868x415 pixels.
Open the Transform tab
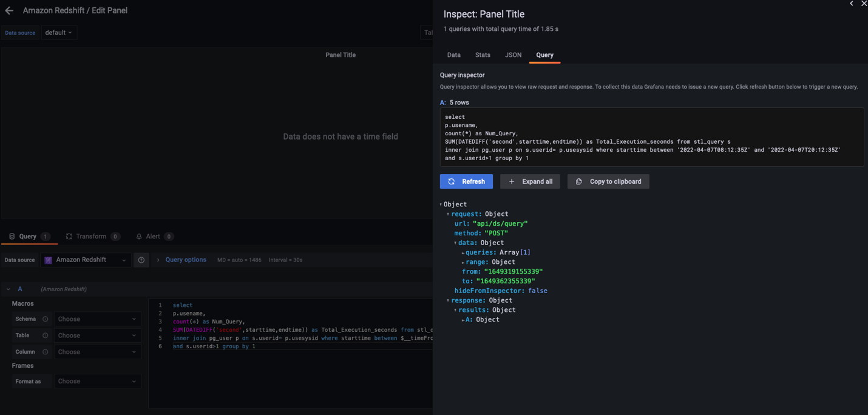coord(93,237)
